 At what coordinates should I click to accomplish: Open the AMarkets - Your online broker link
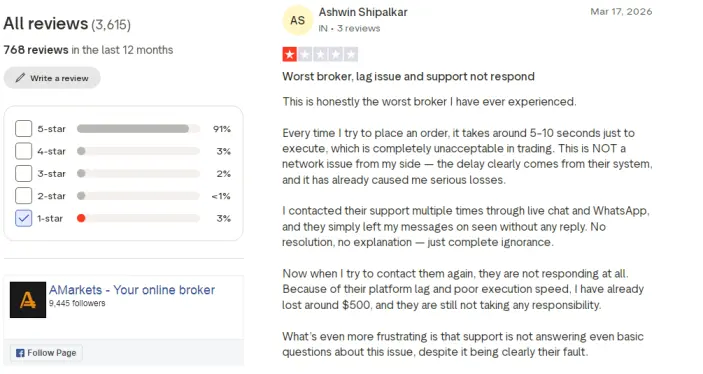(x=132, y=290)
